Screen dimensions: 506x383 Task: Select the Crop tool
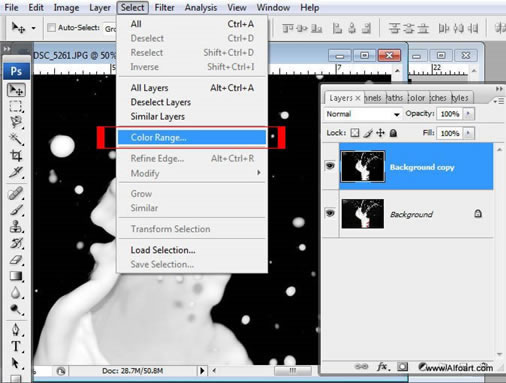(16, 155)
